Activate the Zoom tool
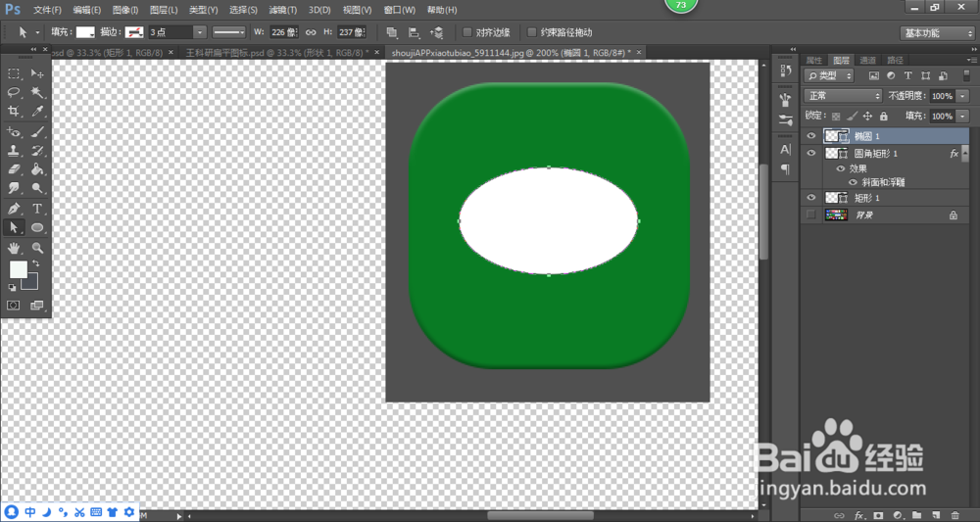 pyautogui.click(x=37, y=248)
